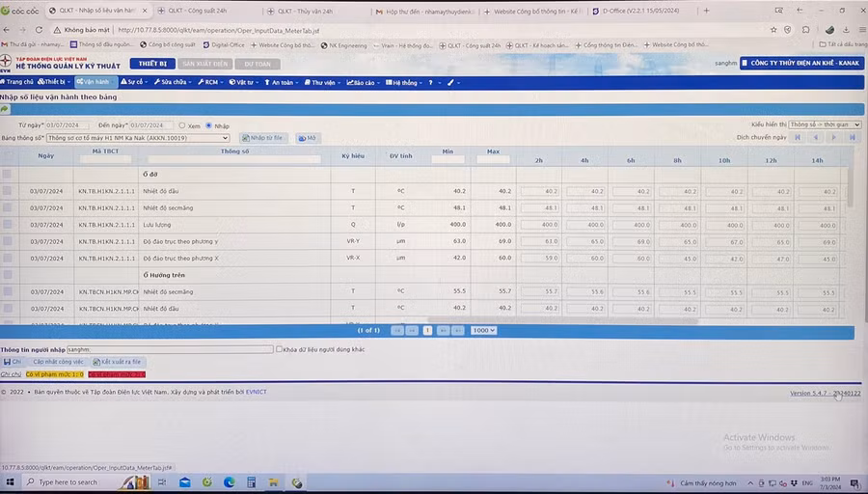
Task: Click the green arrow icon below page title
Action: click(6, 109)
